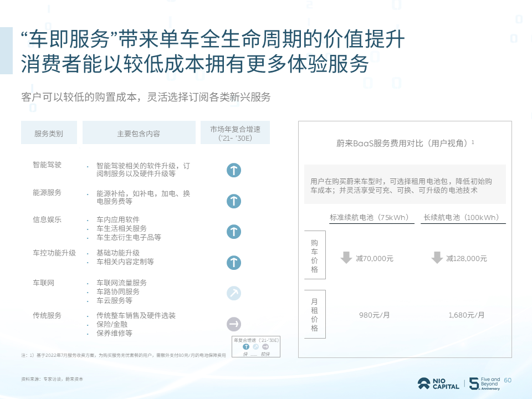Select the 较快 legend arrow icon
The image size is (532, 399).
click(x=265, y=346)
